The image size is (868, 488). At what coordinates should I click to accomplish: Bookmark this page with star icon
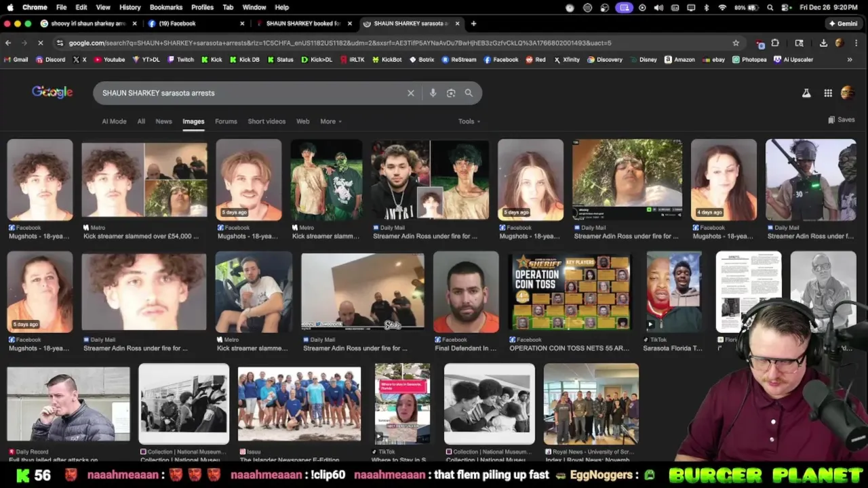[736, 43]
